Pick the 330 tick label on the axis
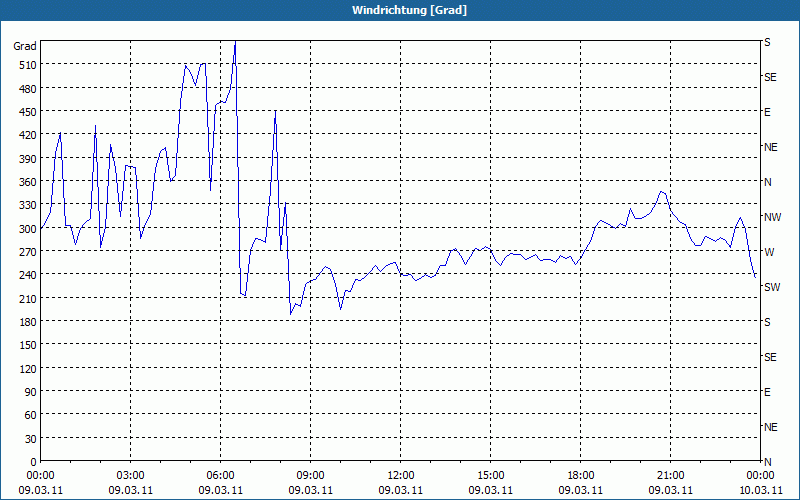 [28, 205]
